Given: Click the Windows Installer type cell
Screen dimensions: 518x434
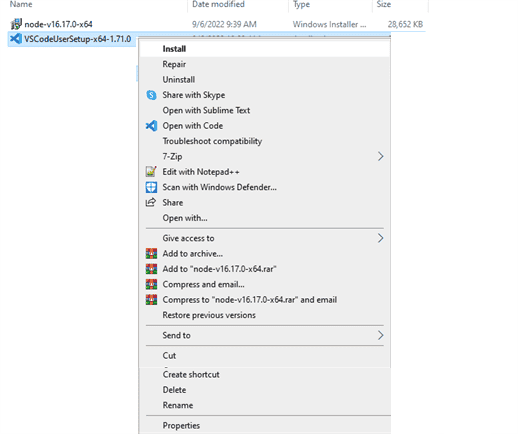Looking at the screenshot, I should click(329, 24).
